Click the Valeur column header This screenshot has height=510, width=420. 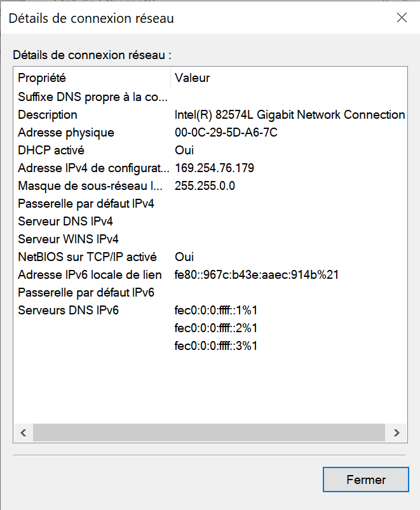[x=193, y=78]
